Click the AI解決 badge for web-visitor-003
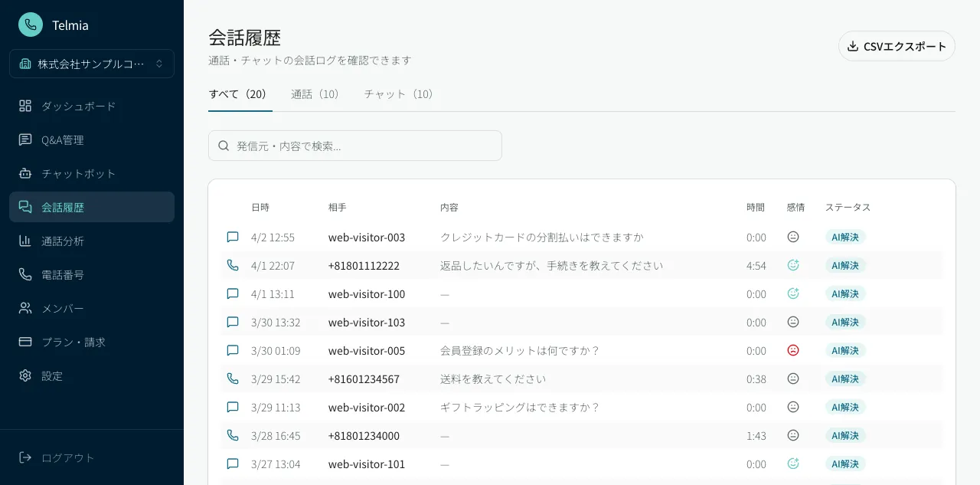 point(845,237)
